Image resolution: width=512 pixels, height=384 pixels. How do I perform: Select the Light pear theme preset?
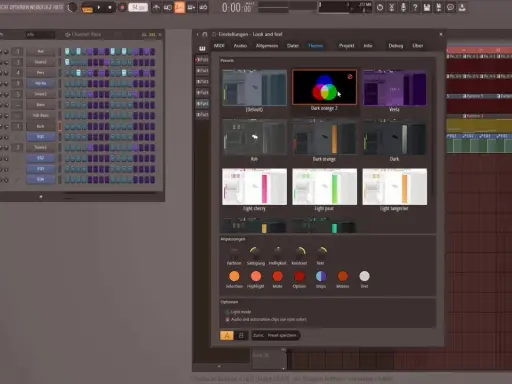pyautogui.click(x=324, y=187)
